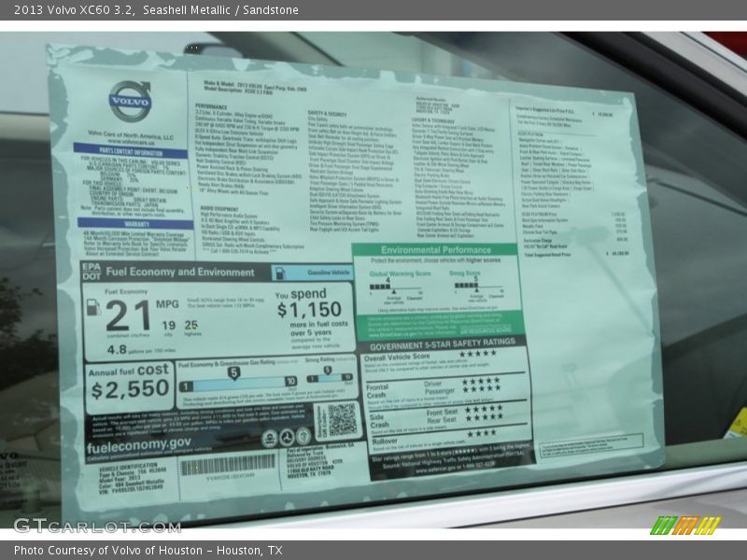
Task: Click the 19 city MPG value
Action: click(168, 326)
